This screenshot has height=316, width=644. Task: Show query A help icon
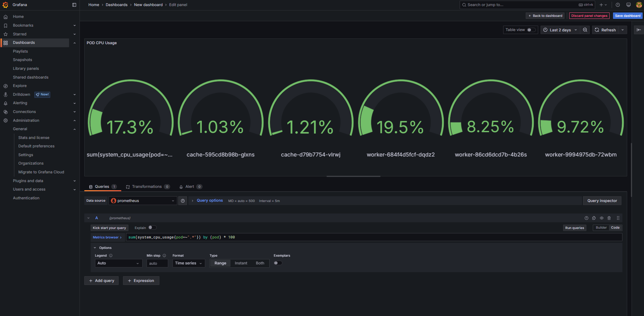point(586,218)
